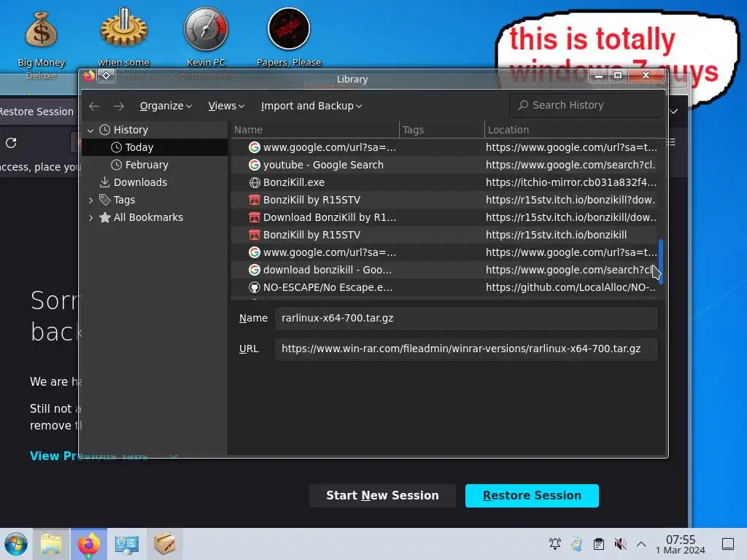Expand hidden system tray icons arrow
This screenshot has height=560, width=747.
tap(641, 544)
